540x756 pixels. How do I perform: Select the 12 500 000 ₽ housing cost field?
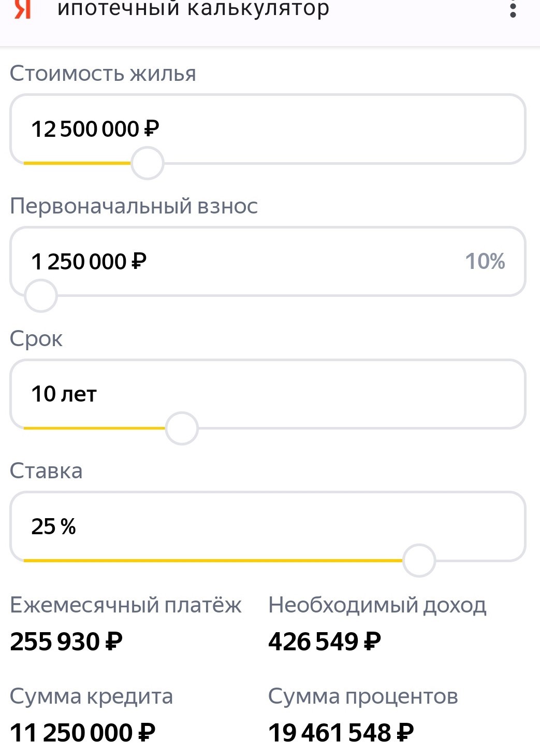pos(268,129)
